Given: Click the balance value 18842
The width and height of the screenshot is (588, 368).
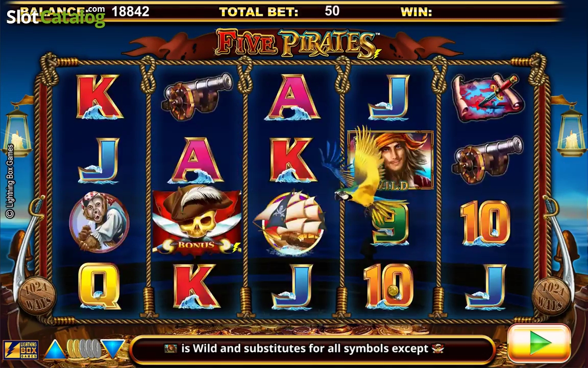Looking at the screenshot, I should tap(130, 11).
